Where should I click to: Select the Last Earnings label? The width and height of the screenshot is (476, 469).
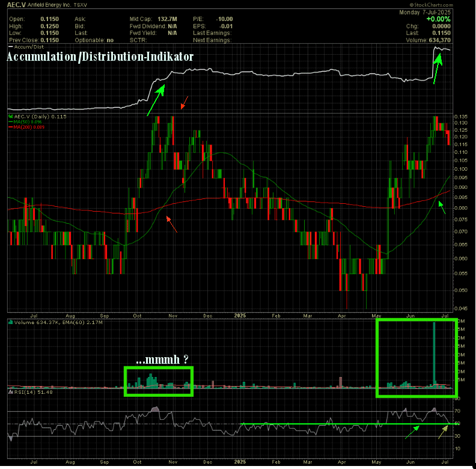pyautogui.click(x=212, y=33)
